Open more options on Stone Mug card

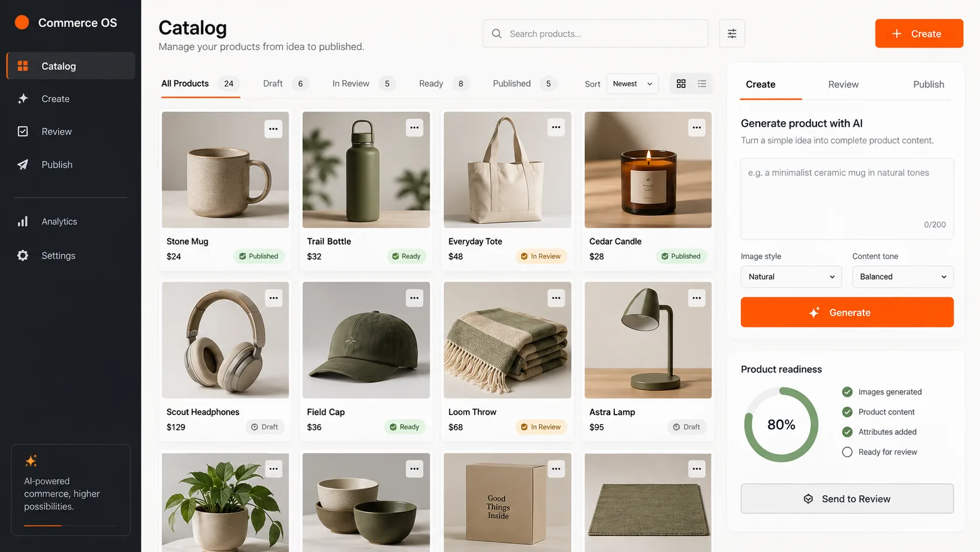(273, 128)
